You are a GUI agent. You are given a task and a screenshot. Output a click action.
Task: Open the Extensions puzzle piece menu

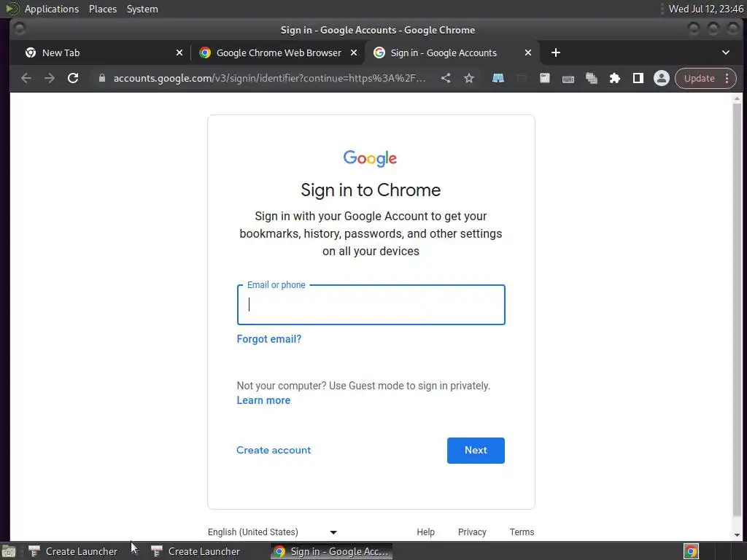tap(614, 78)
